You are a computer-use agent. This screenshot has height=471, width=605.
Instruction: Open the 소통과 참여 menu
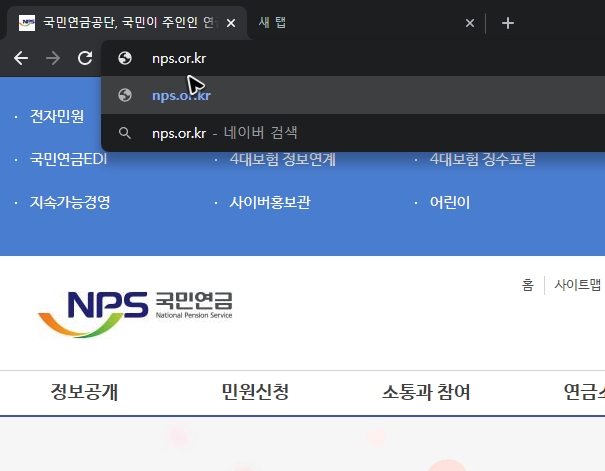426,392
